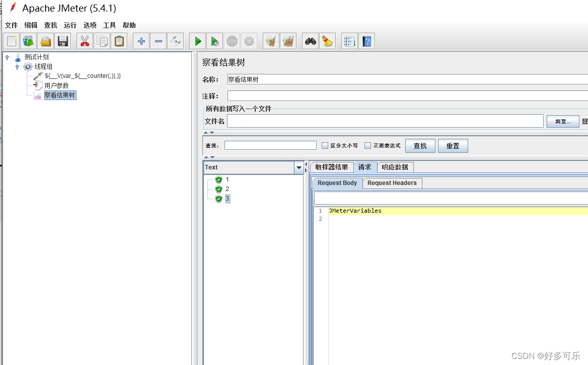Click the 注释 comment input field
Image resolution: width=588 pixels, height=365 pixels.
(x=408, y=96)
